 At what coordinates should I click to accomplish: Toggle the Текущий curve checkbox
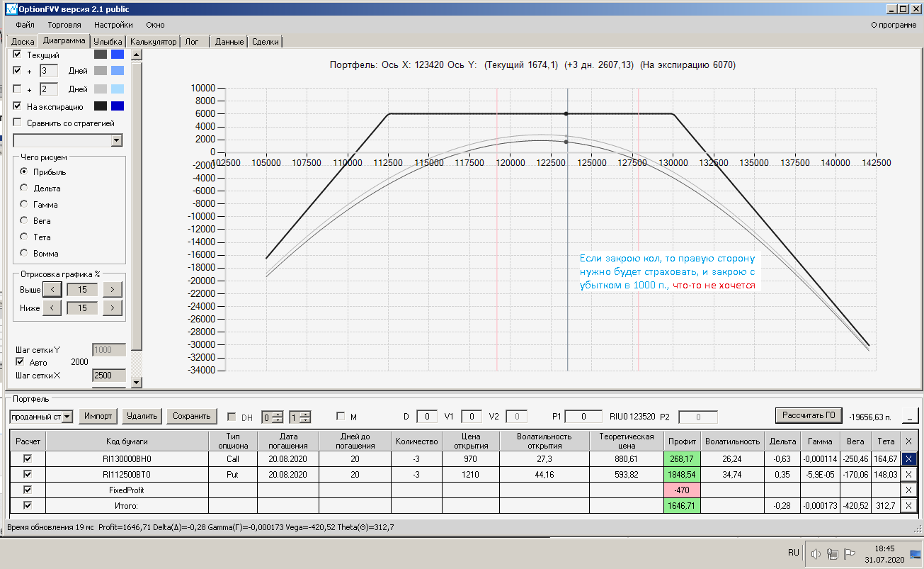point(18,55)
